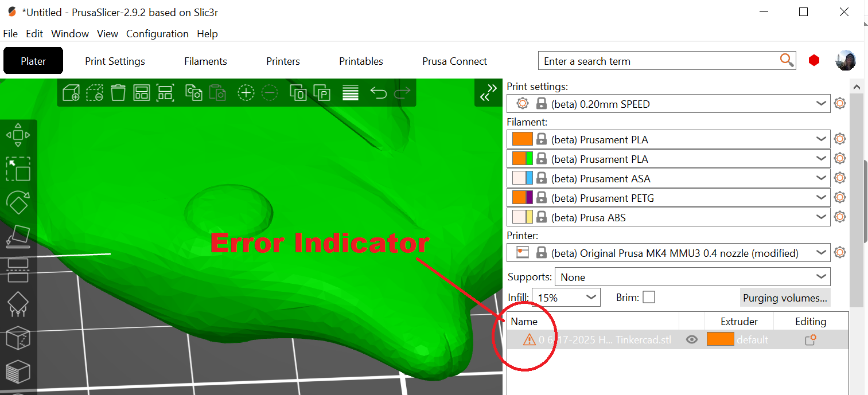Click the Split to objects icon
The width and height of the screenshot is (868, 395).
click(298, 93)
